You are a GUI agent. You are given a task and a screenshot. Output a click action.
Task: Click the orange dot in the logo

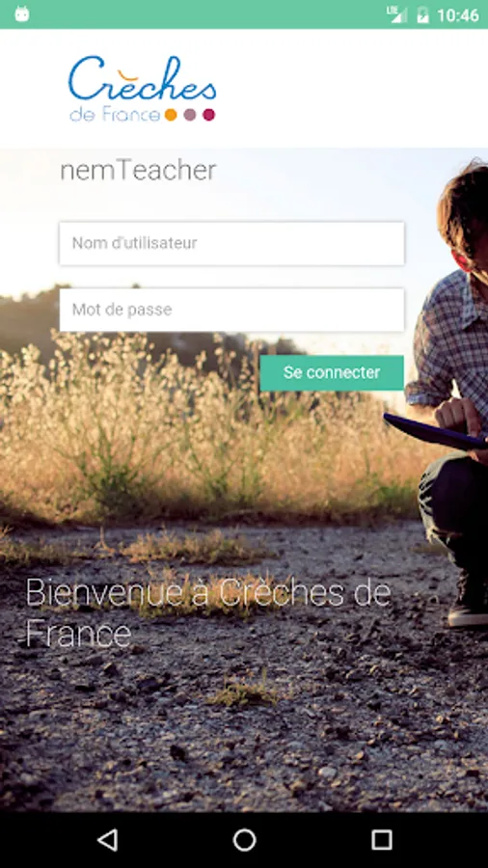click(x=171, y=115)
